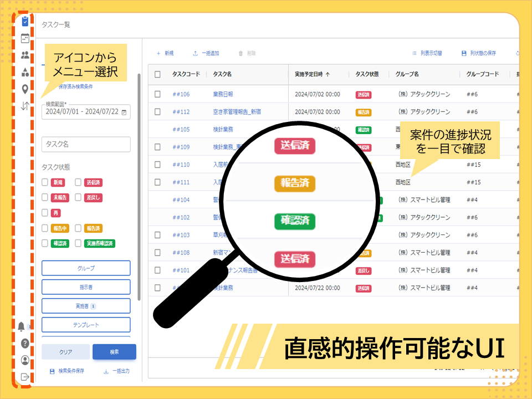Click the タスク名 search input field
The height and width of the screenshot is (399, 532).
[x=86, y=144]
